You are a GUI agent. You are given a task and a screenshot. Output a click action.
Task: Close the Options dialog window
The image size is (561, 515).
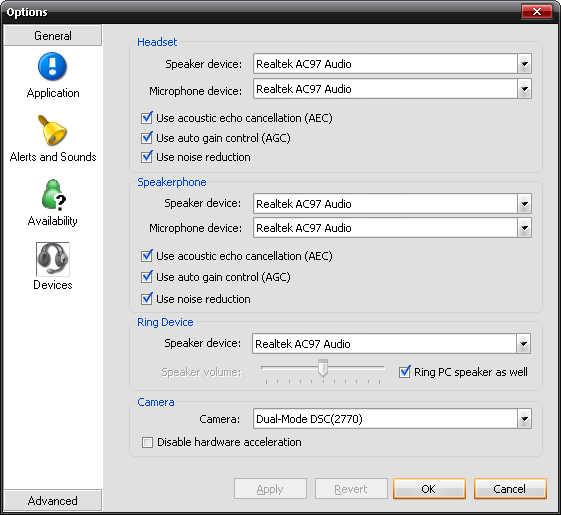pyautogui.click(x=537, y=11)
